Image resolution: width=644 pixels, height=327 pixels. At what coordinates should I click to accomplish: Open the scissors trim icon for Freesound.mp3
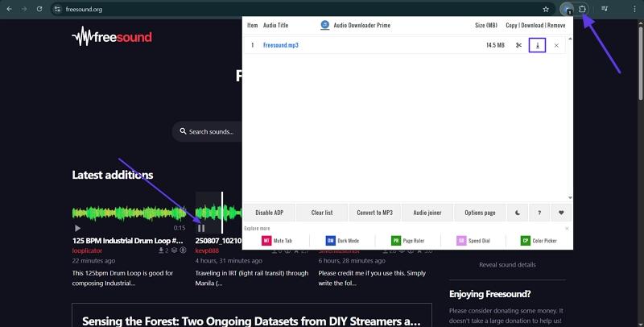click(x=518, y=45)
